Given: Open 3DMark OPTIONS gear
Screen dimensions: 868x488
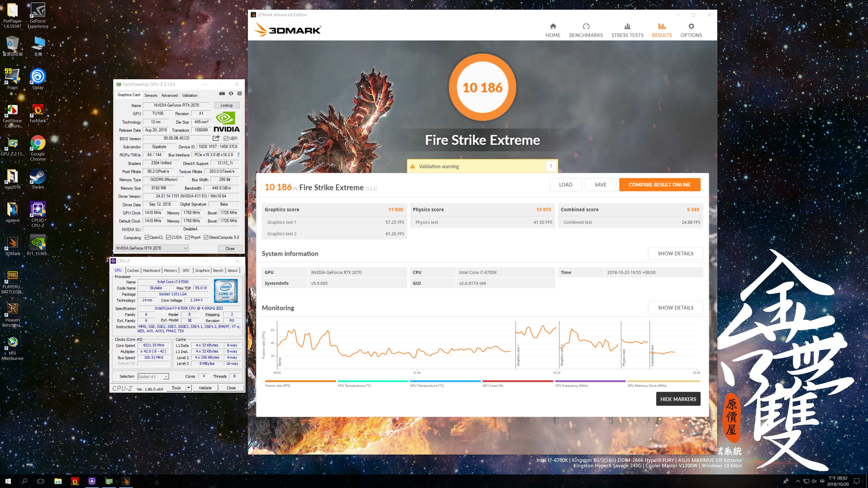Looking at the screenshot, I should [x=691, y=30].
